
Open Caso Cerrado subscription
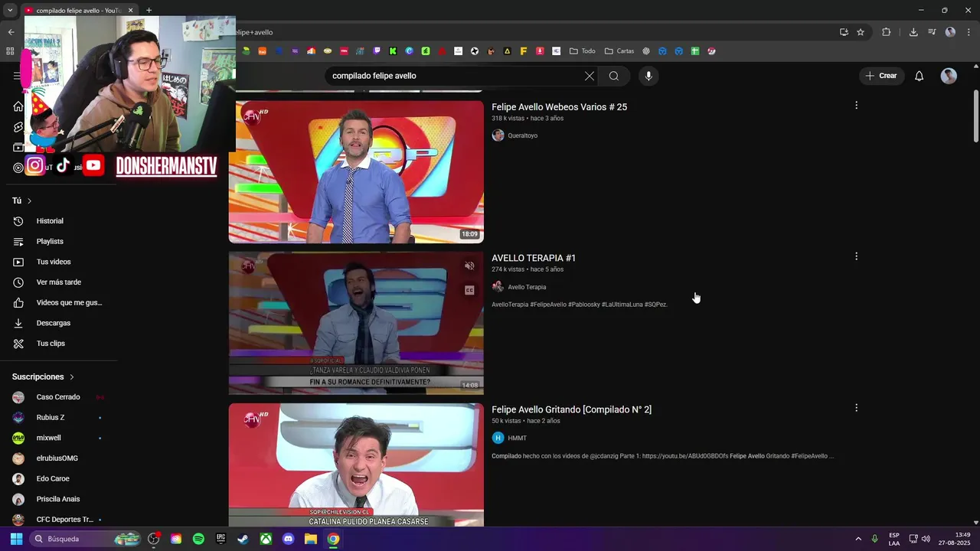pyautogui.click(x=58, y=397)
